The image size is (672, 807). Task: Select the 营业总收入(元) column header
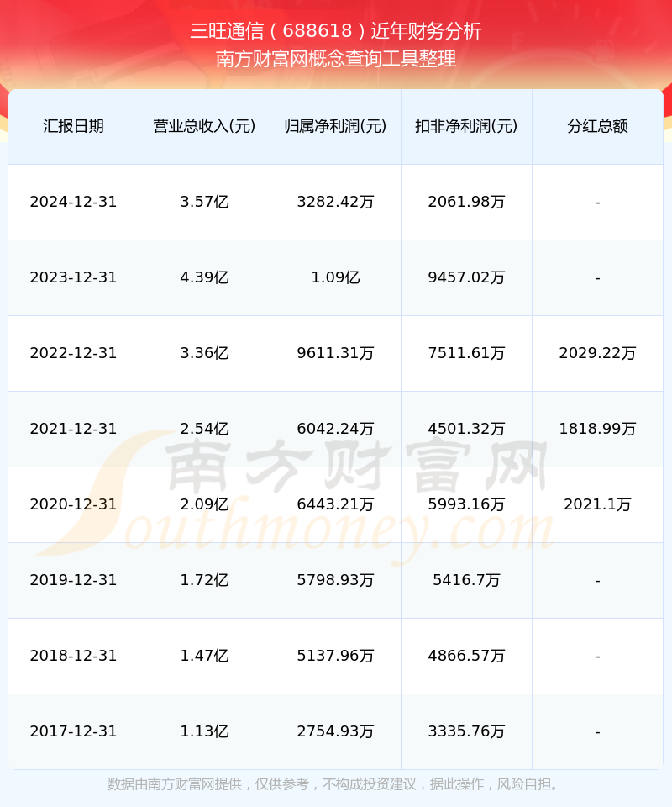(x=205, y=126)
